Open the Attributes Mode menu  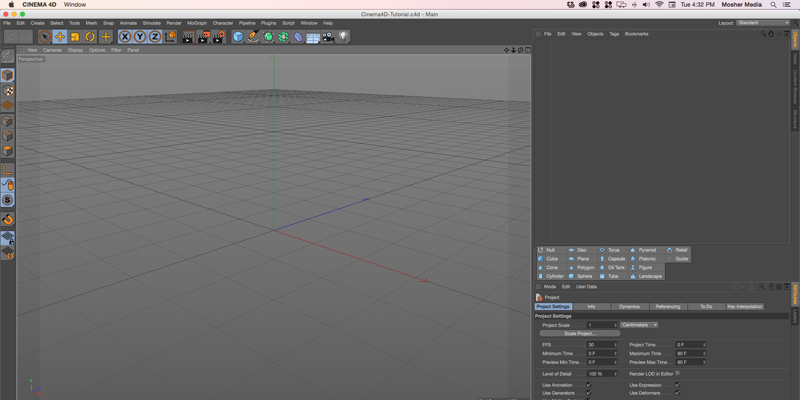pyautogui.click(x=549, y=287)
